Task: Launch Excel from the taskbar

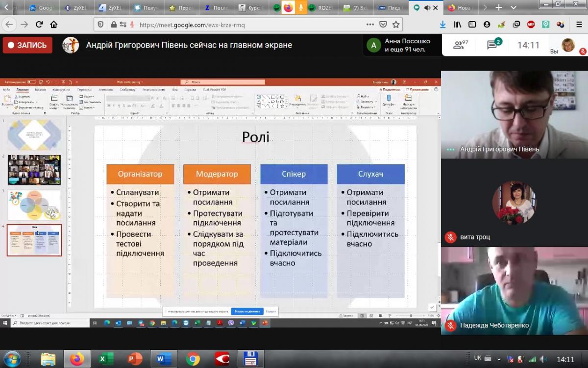Action: (103, 359)
